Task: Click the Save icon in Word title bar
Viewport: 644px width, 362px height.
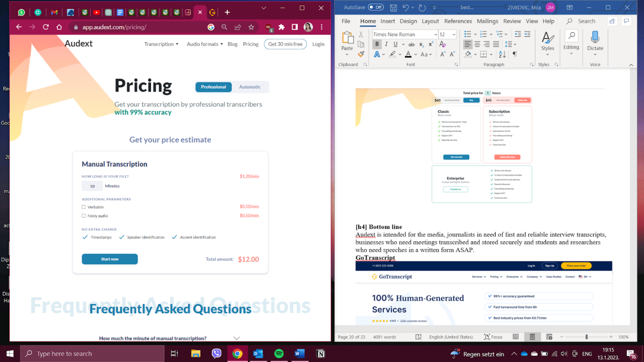Action: point(393,7)
